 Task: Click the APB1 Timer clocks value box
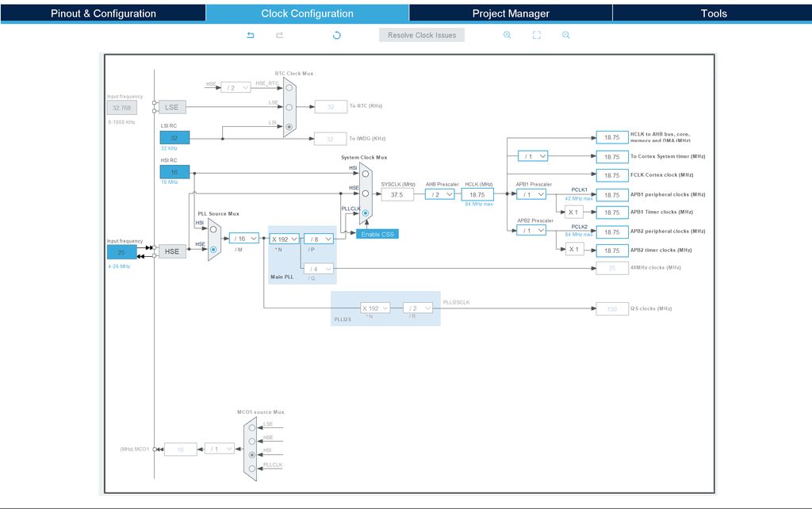(612, 212)
